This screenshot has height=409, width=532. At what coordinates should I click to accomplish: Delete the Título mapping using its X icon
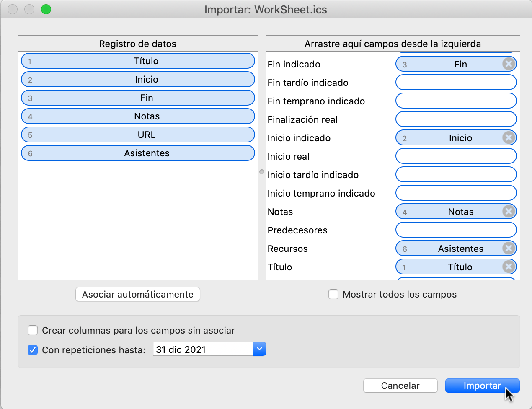click(x=509, y=267)
